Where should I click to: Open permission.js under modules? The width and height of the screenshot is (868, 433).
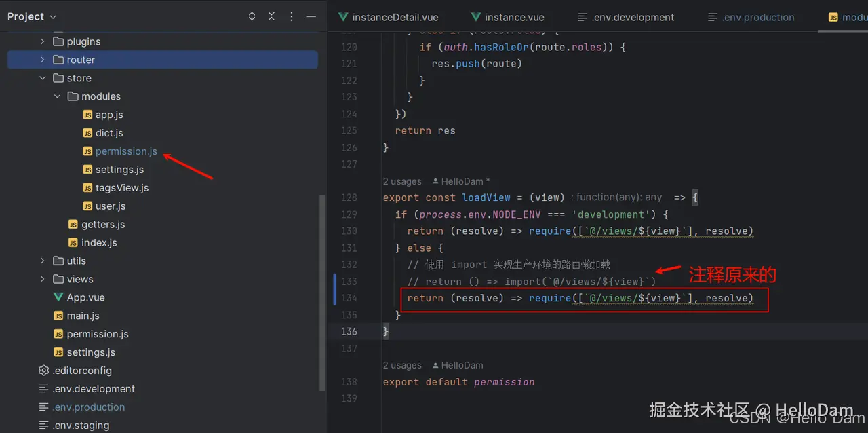click(126, 151)
